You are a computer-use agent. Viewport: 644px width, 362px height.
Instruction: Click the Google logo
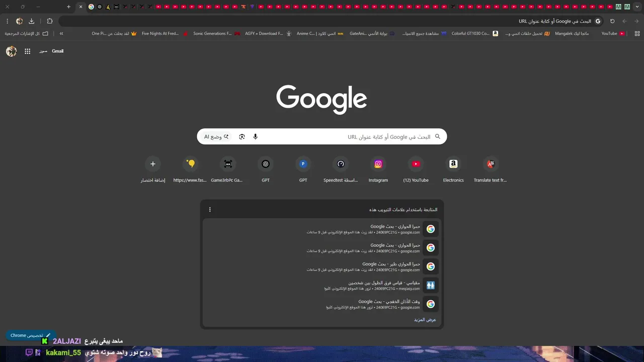[321, 100]
